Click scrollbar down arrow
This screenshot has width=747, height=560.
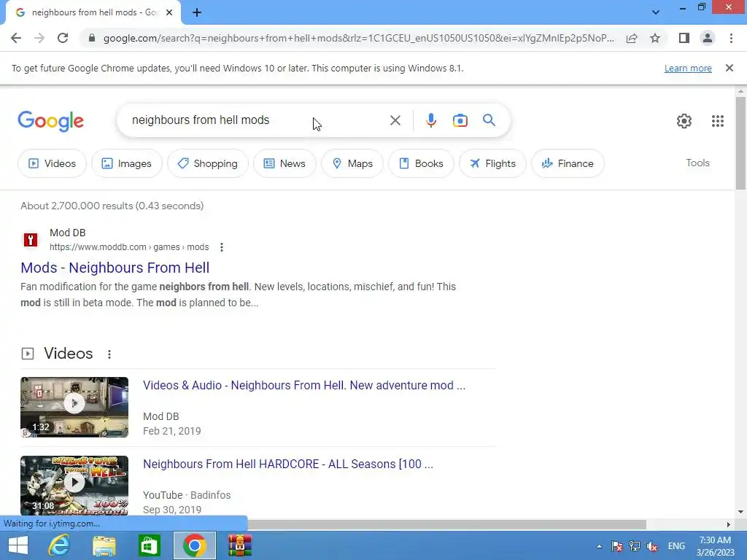[740, 512]
